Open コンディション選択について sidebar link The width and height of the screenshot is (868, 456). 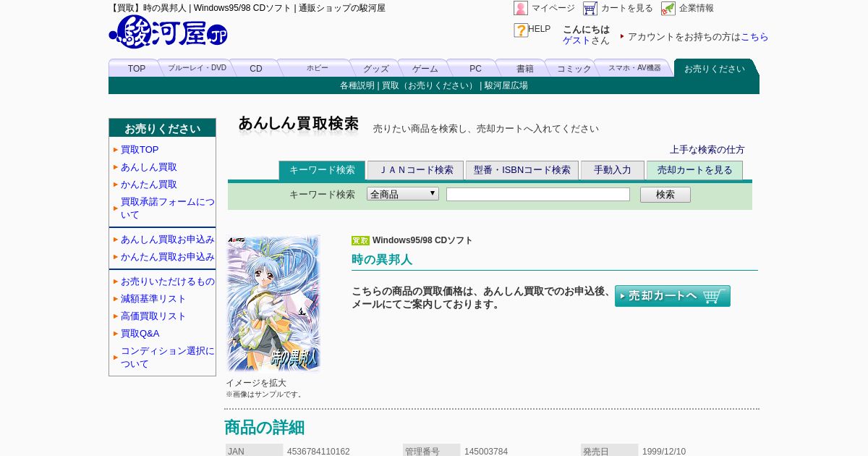168,358
